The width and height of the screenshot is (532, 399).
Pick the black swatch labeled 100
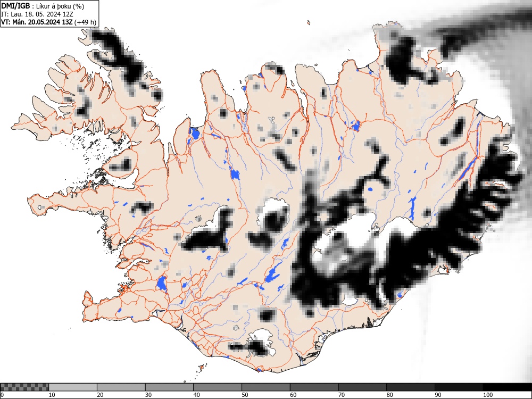pos(507,387)
